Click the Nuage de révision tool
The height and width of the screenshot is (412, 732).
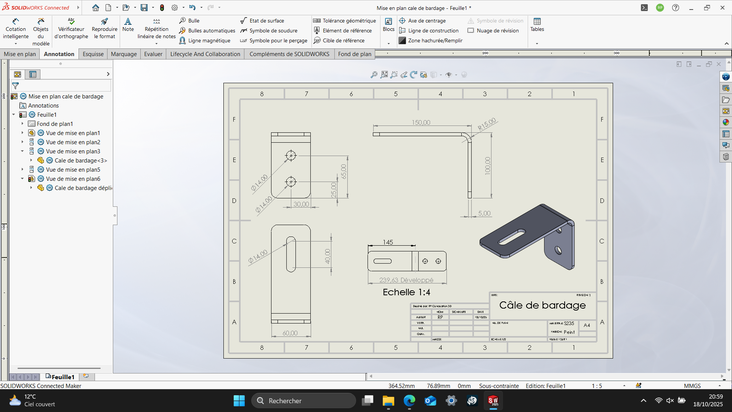(497, 30)
